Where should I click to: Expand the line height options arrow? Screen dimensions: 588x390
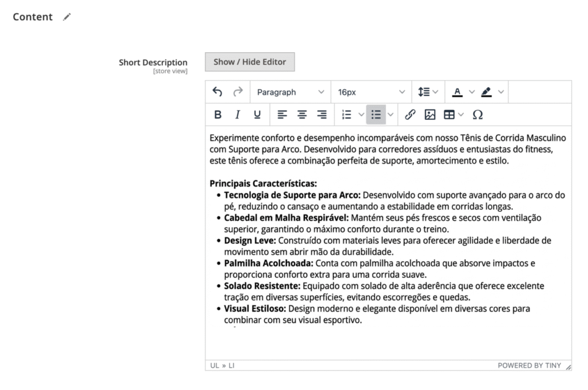[435, 92]
